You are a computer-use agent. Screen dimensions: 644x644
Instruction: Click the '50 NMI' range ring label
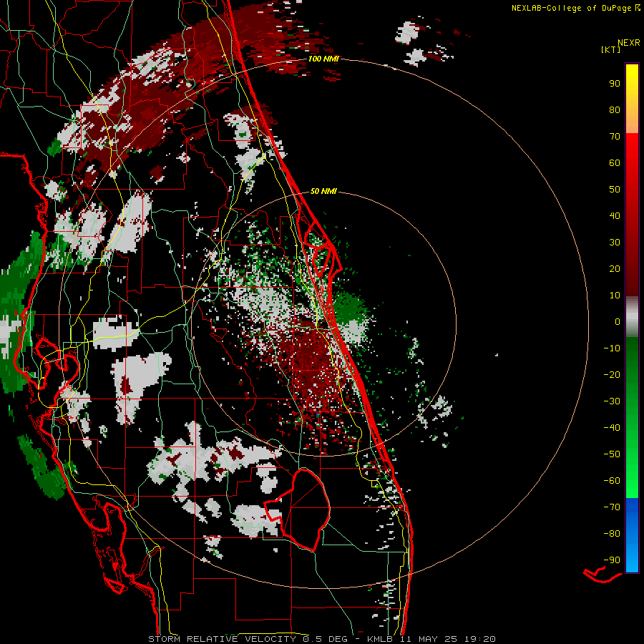pyautogui.click(x=323, y=191)
